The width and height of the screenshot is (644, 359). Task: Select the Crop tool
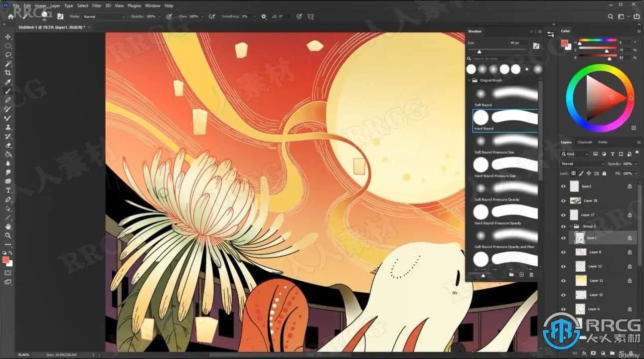[x=8, y=73]
